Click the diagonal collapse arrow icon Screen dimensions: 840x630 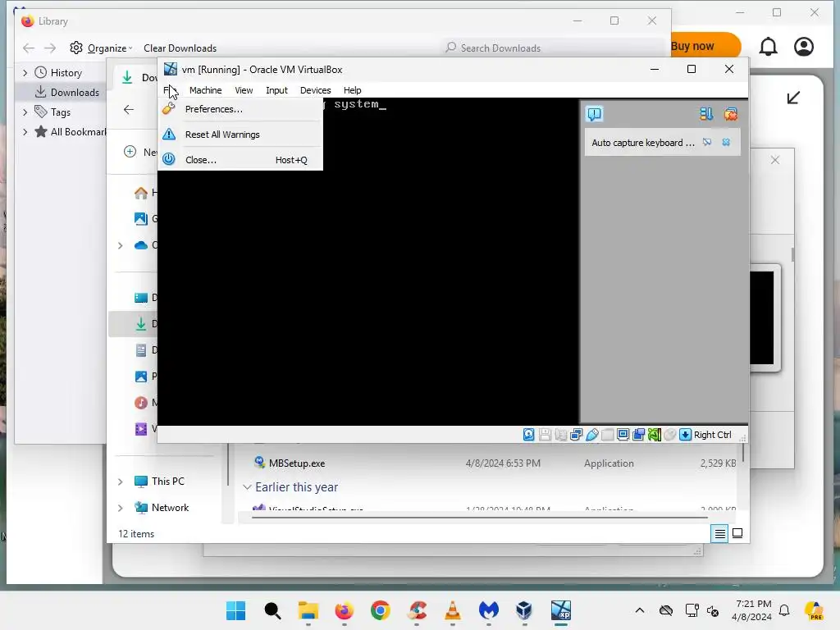click(793, 98)
